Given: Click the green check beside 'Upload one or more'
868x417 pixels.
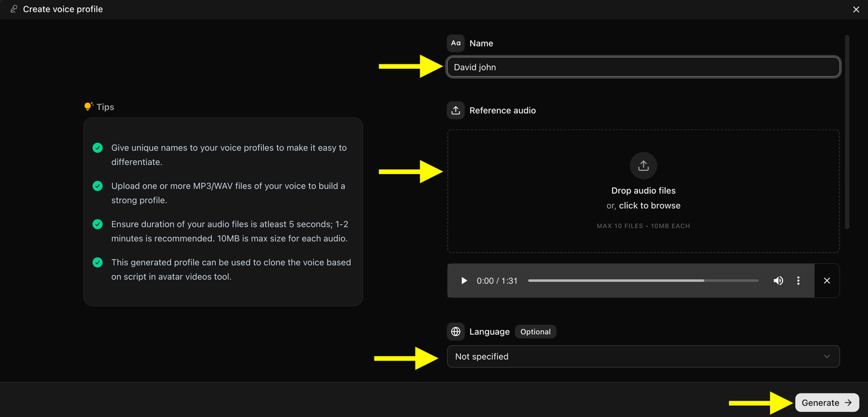Looking at the screenshot, I should pyautogui.click(x=97, y=186).
